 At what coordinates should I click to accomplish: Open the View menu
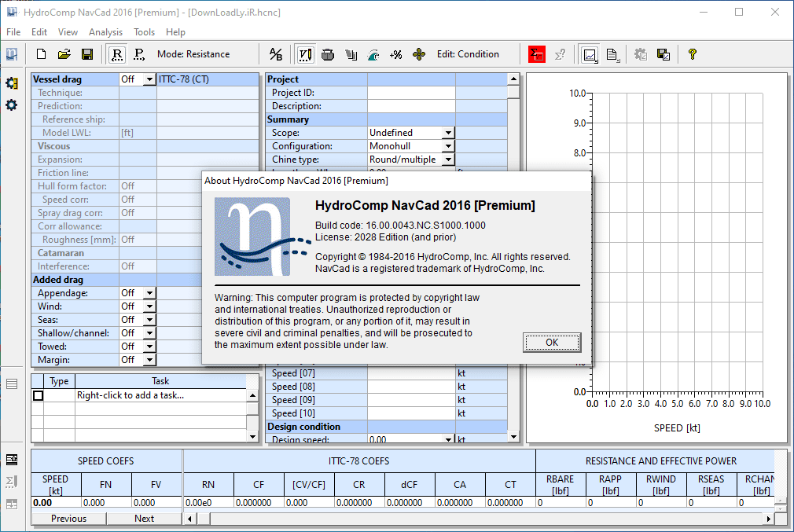(x=68, y=32)
